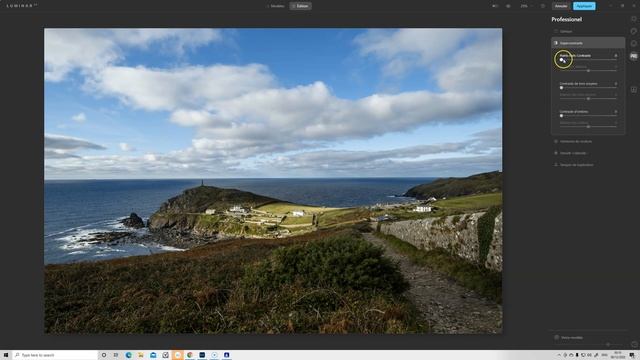This screenshot has width=640, height=360.
Task: Launch Microsoft Edge from taskbar
Action: [x=129, y=355]
